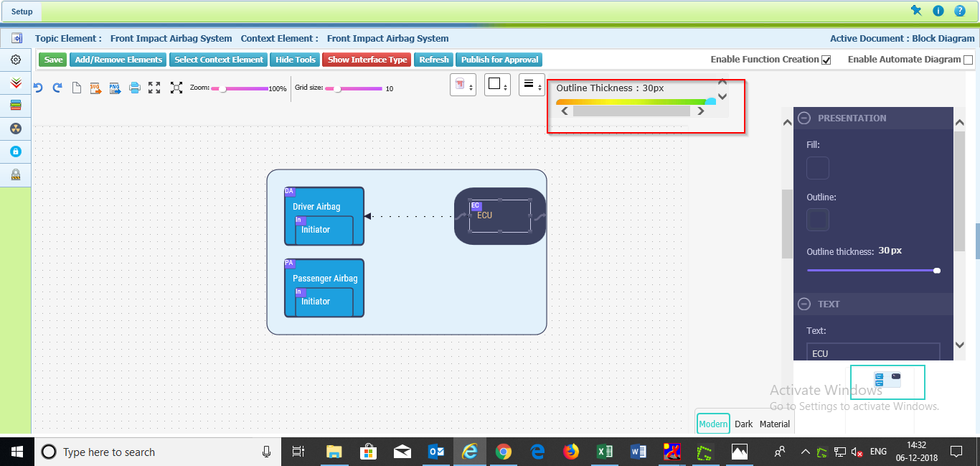The height and width of the screenshot is (466, 980).
Task: Click Add/Remove Elements button
Action: point(118,60)
